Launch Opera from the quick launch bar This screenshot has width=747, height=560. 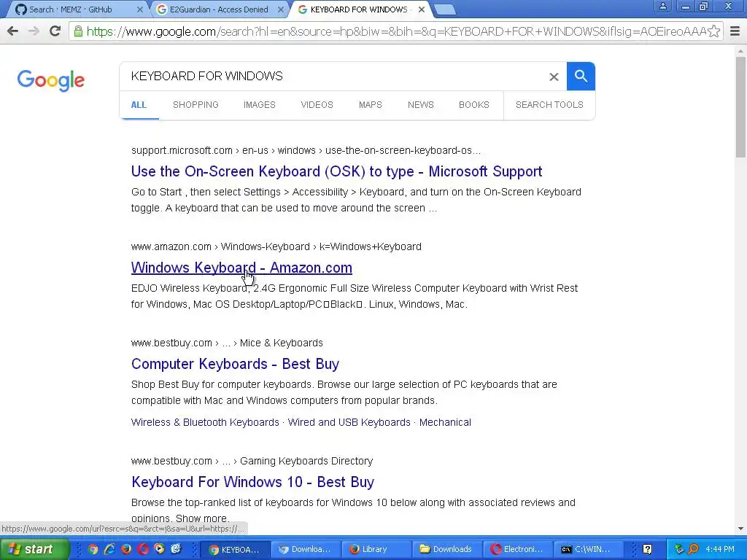click(x=143, y=549)
